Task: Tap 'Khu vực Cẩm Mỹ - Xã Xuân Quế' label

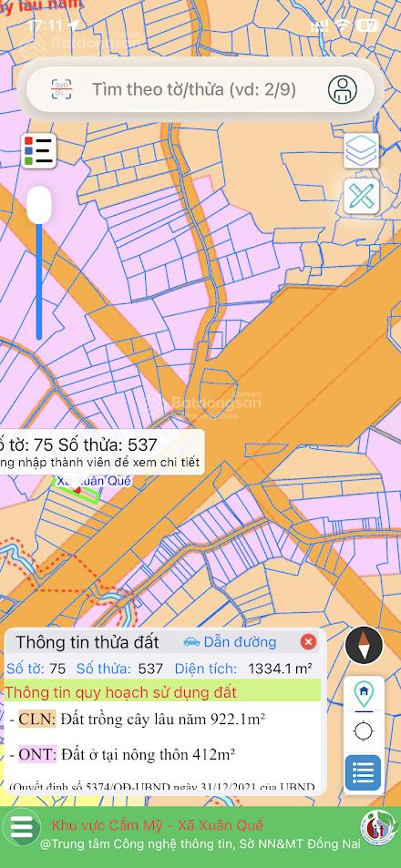Action: pyautogui.click(x=158, y=825)
